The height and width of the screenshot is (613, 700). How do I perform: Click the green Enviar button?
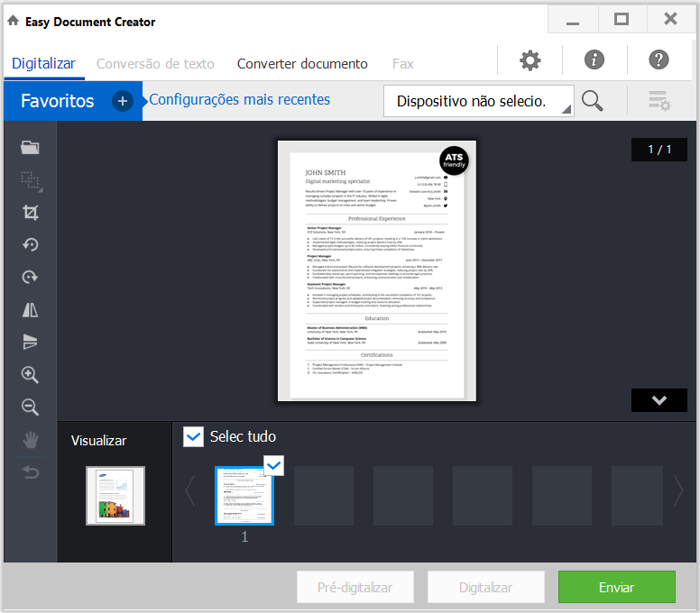coord(616,587)
